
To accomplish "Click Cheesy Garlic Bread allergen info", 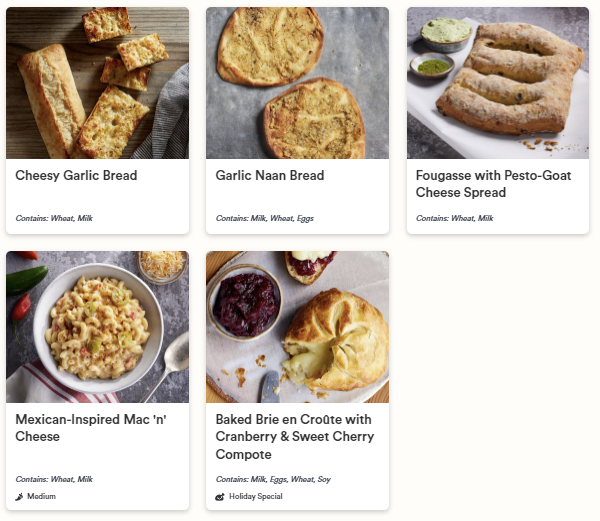I will [x=54, y=218].
